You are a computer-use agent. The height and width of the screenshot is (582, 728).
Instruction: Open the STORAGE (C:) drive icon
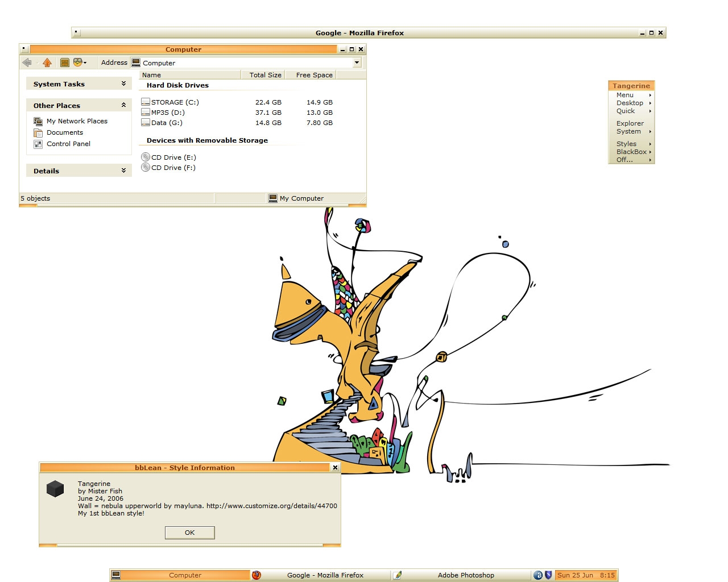(x=146, y=102)
